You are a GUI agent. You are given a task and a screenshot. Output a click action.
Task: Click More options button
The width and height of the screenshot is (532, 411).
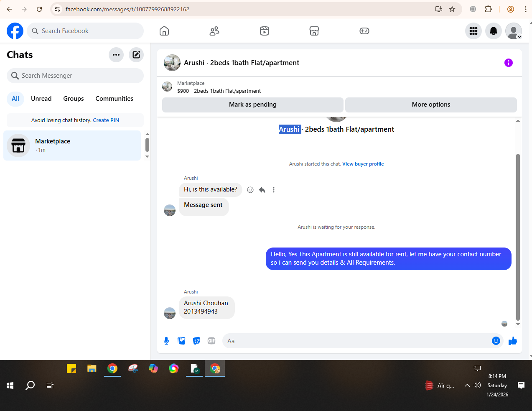click(x=431, y=105)
